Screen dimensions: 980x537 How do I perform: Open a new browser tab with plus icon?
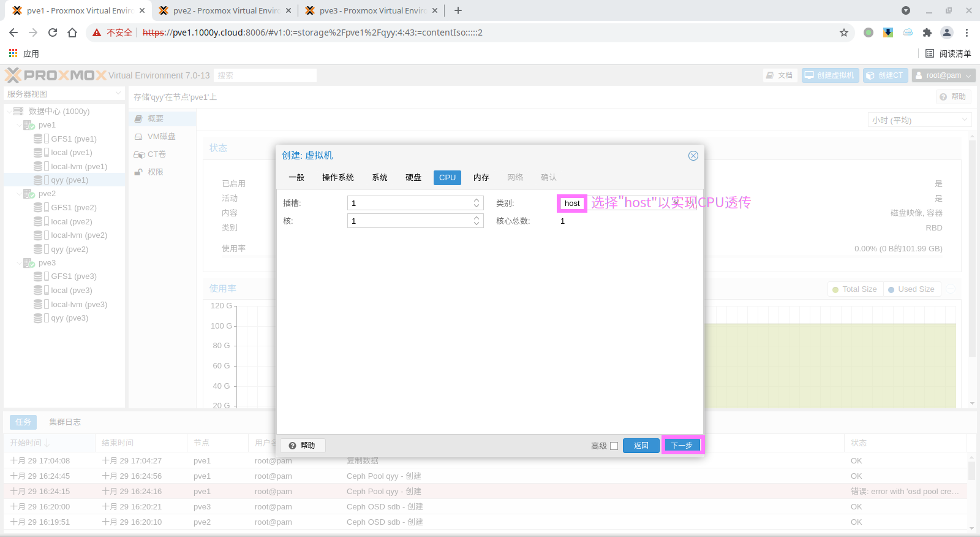point(458,10)
